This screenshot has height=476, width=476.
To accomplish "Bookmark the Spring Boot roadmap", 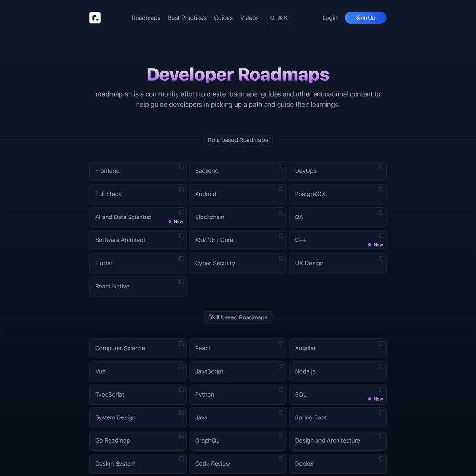I will click(381, 413).
